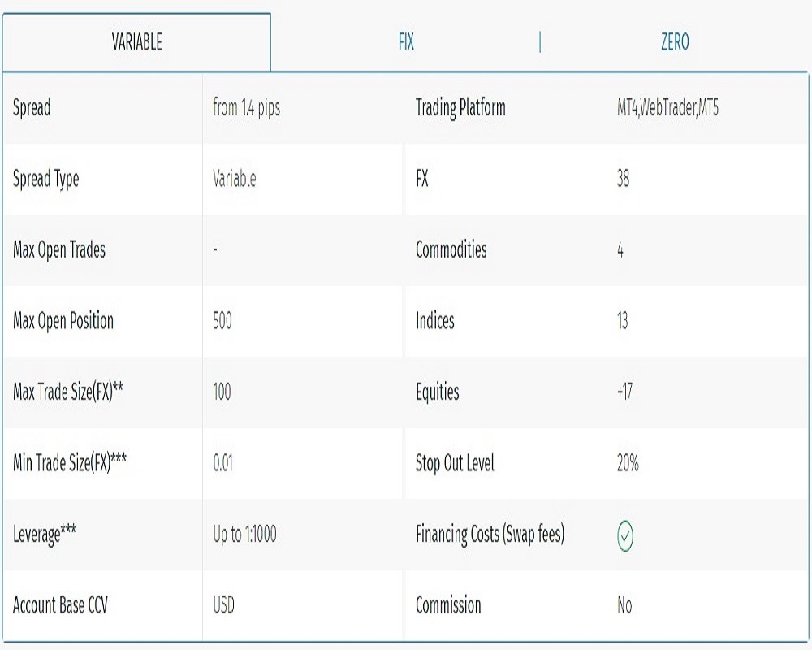Click the Commission value No

tap(624, 605)
